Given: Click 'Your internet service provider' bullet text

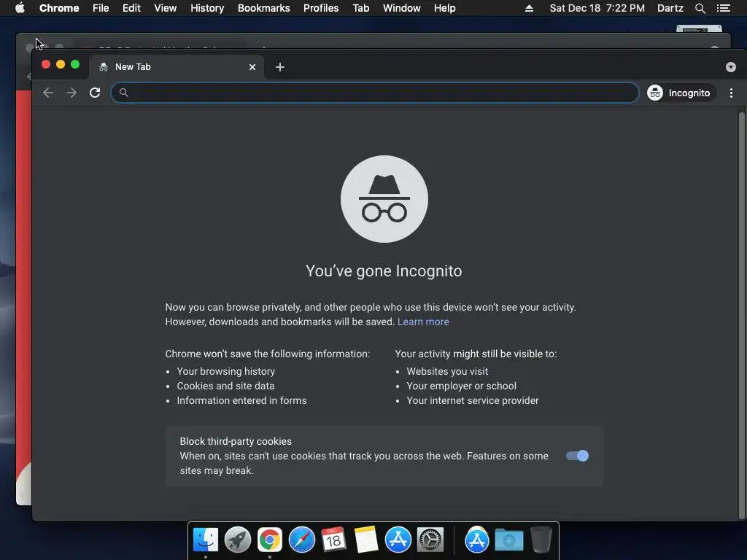Looking at the screenshot, I should pyautogui.click(x=473, y=401).
